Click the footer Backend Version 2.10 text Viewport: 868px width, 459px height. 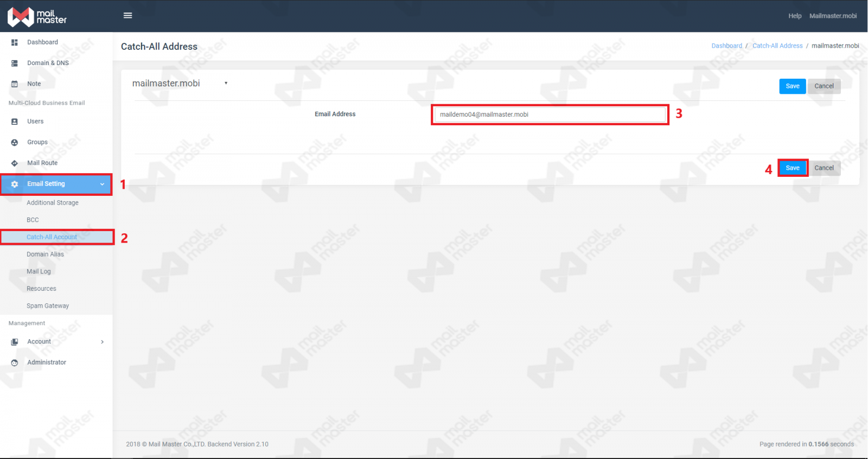tap(238, 444)
